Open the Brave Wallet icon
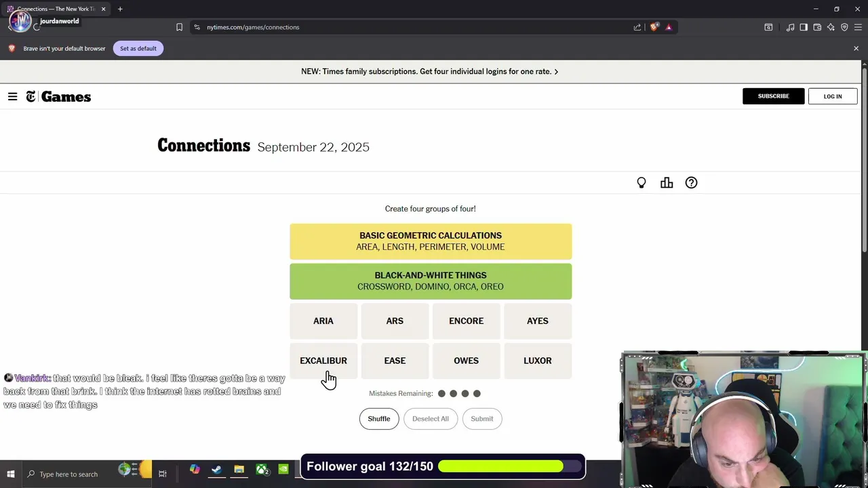This screenshot has height=488, width=868. 817,27
